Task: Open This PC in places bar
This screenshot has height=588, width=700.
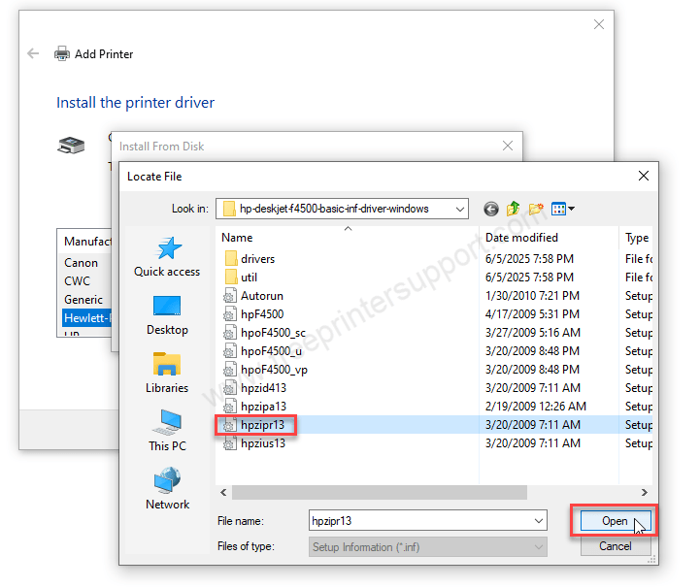Action: click(x=167, y=431)
